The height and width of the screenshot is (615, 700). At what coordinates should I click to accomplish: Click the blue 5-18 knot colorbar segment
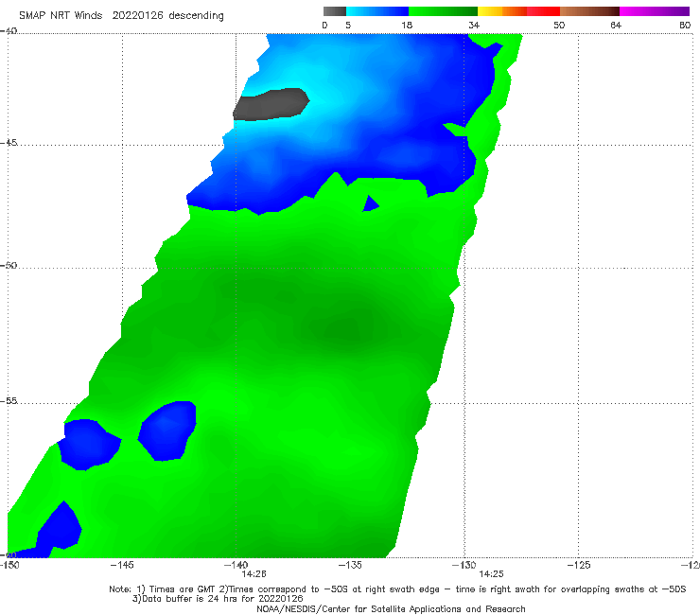pyautogui.click(x=377, y=11)
